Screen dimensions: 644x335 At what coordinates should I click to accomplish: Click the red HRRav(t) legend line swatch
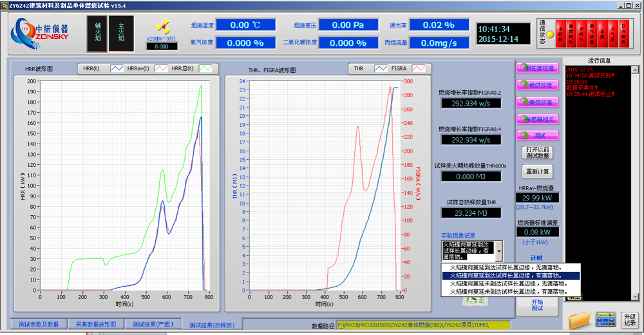[161, 69]
